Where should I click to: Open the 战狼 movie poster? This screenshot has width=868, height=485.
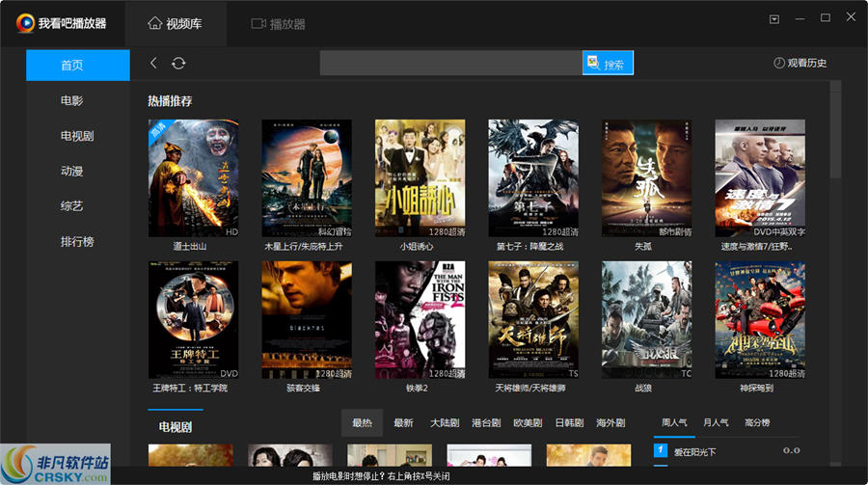pos(646,320)
